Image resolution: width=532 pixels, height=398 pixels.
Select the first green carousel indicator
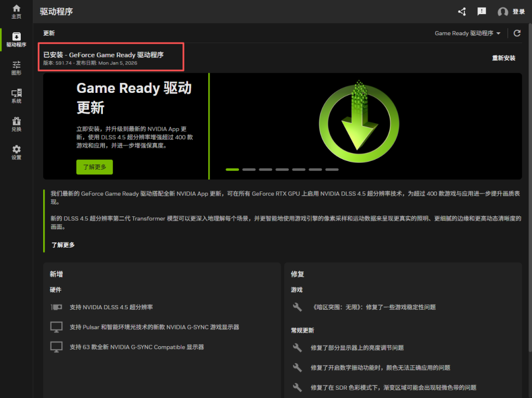pyautogui.click(x=232, y=169)
